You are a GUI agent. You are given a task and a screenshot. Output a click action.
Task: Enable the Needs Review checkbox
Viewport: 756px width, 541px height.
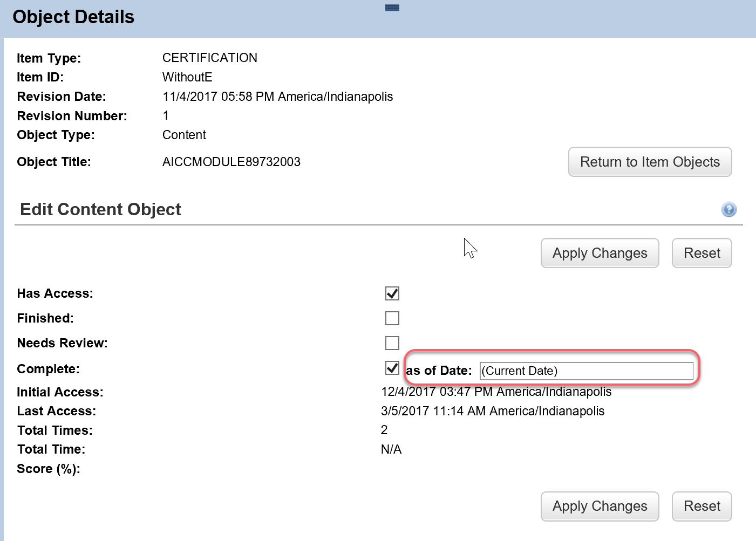point(392,343)
